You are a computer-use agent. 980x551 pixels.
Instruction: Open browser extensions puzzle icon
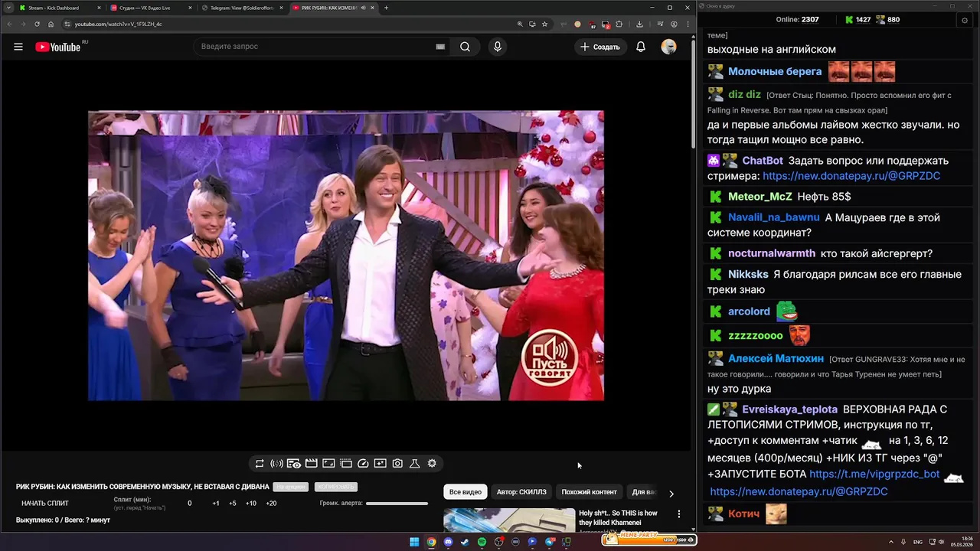tap(619, 24)
